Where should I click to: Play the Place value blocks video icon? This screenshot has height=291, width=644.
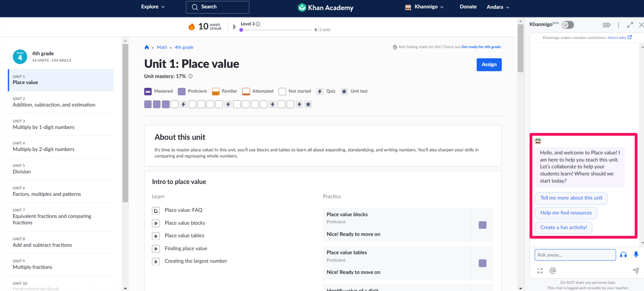click(156, 223)
